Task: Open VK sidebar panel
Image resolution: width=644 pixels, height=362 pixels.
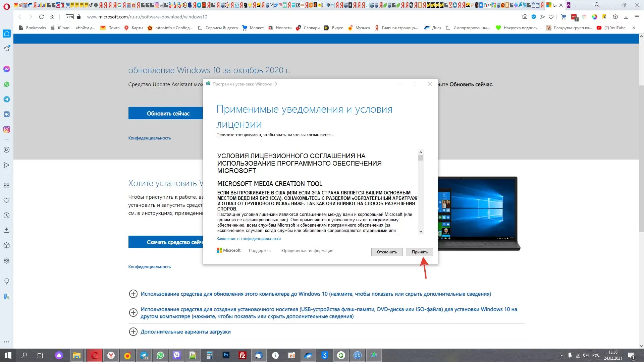Action: pyautogui.click(x=7, y=114)
